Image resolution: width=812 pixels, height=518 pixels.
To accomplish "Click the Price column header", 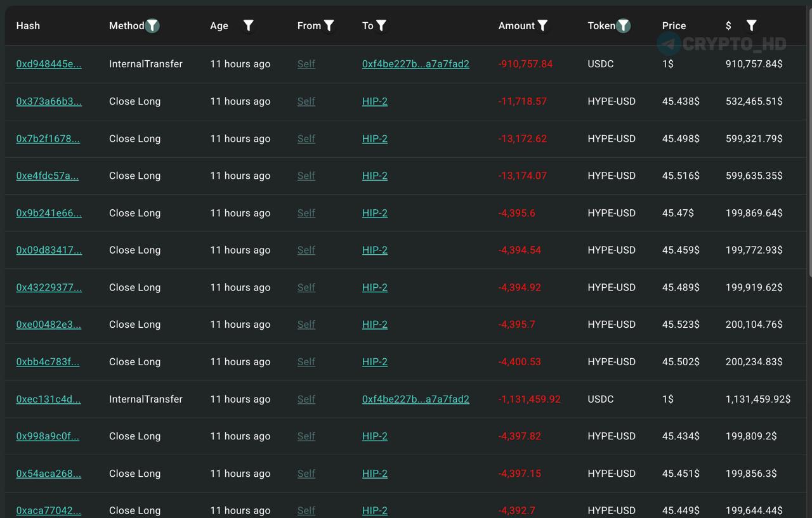I will [674, 26].
